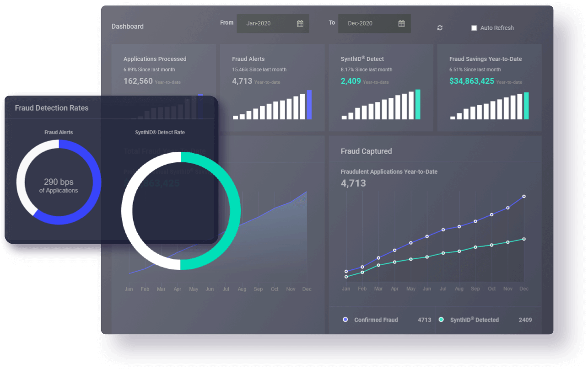This screenshot has width=588, height=369.
Task: Open the Applications Processed card heading
Action: (155, 59)
